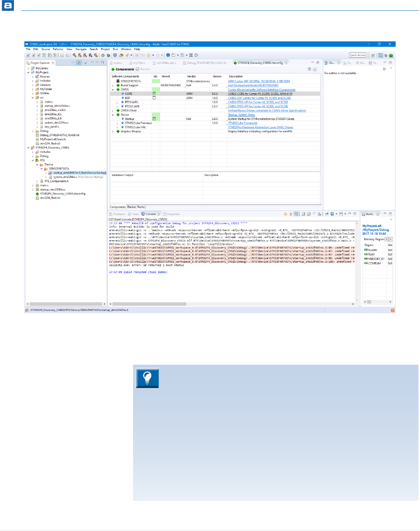Switch to the Properties tab in bottom panel

171,214
